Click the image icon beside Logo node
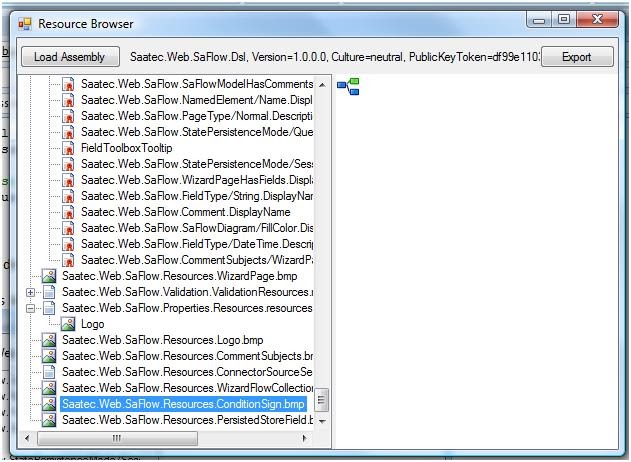The height and width of the screenshot is (462, 631). (68, 324)
